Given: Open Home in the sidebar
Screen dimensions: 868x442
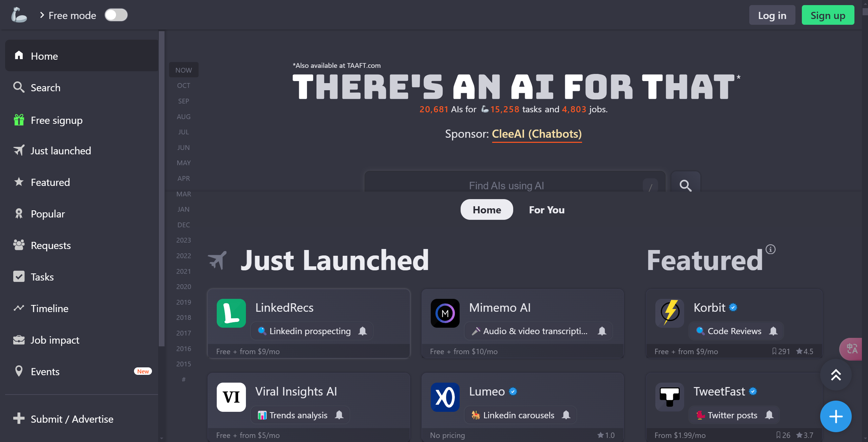Looking at the screenshot, I should [81, 56].
